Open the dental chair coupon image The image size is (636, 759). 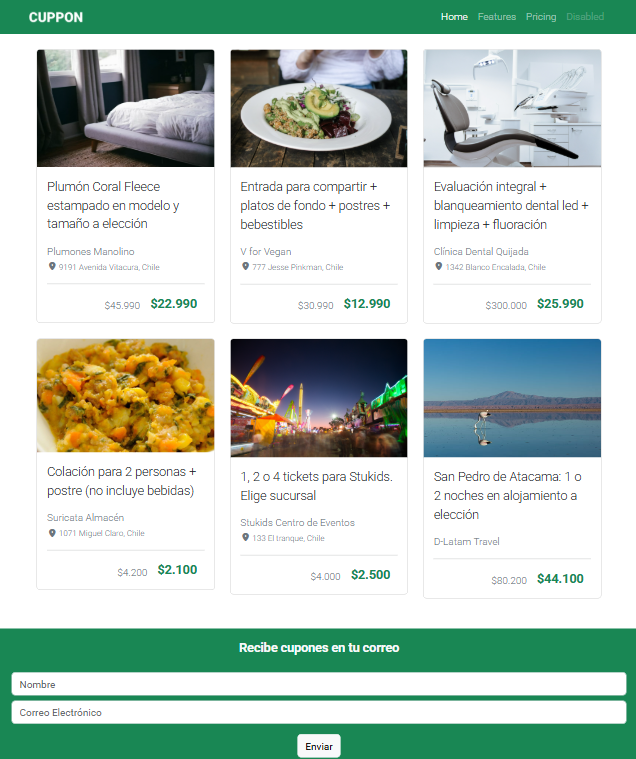click(512, 108)
